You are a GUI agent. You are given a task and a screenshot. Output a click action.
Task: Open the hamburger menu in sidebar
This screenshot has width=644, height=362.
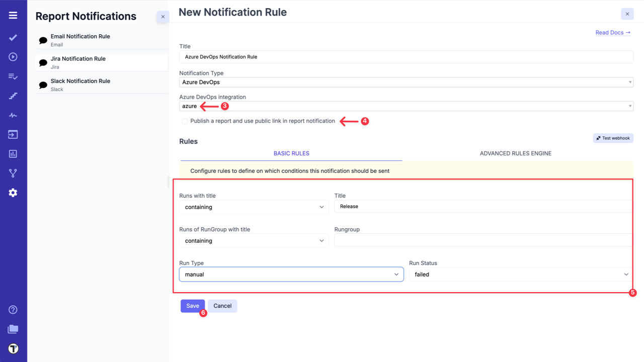coord(13,16)
